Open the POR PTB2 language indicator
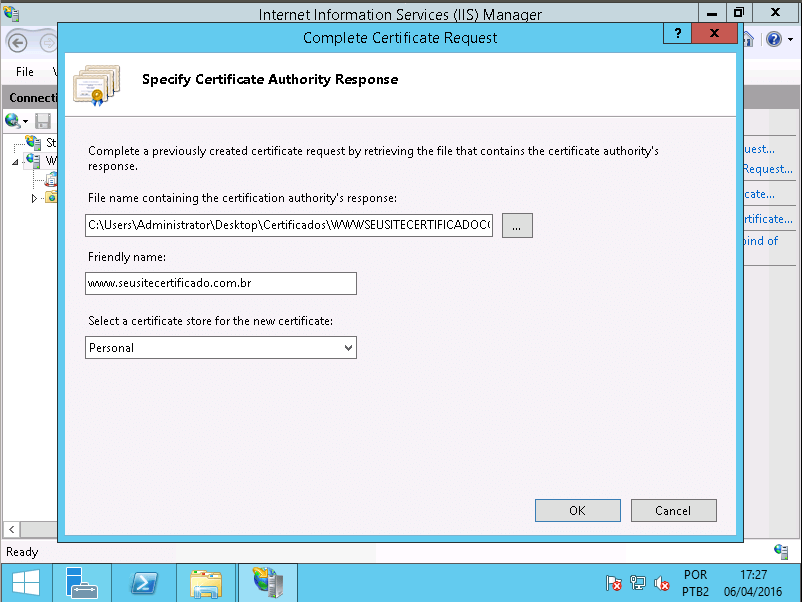 tap(696, 583)
